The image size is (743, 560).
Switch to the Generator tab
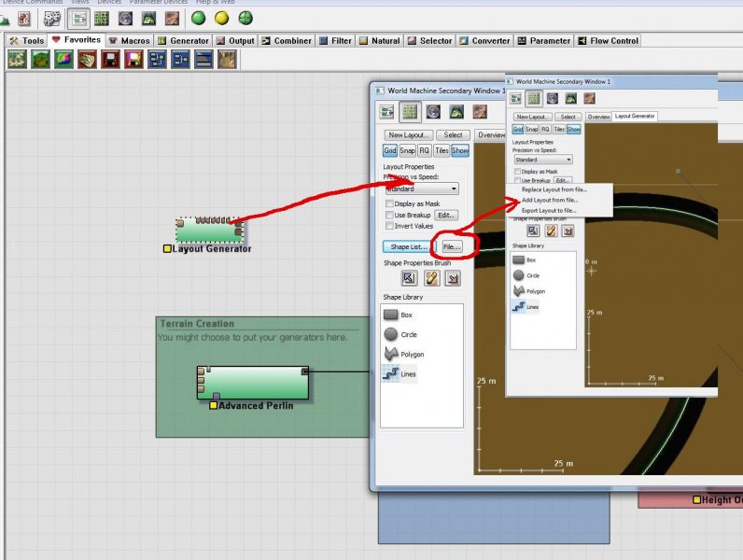click(x=183, y=41)
